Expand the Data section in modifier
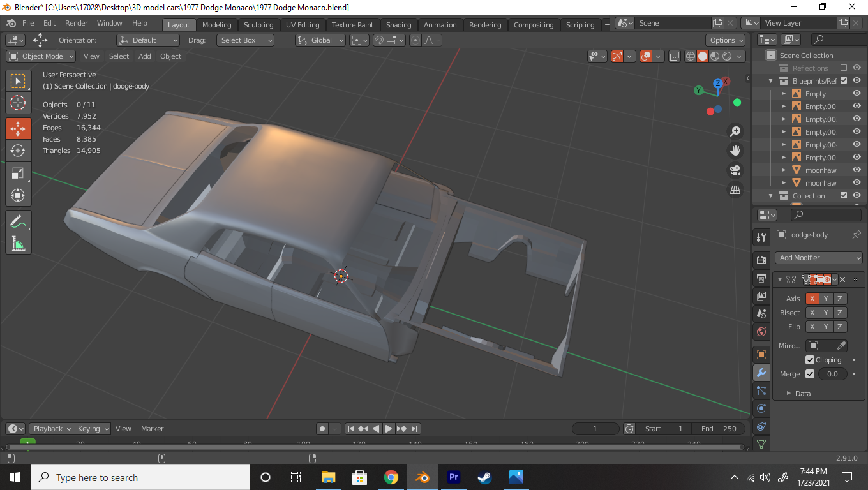The image size is (868, 490). coord(802,394)
